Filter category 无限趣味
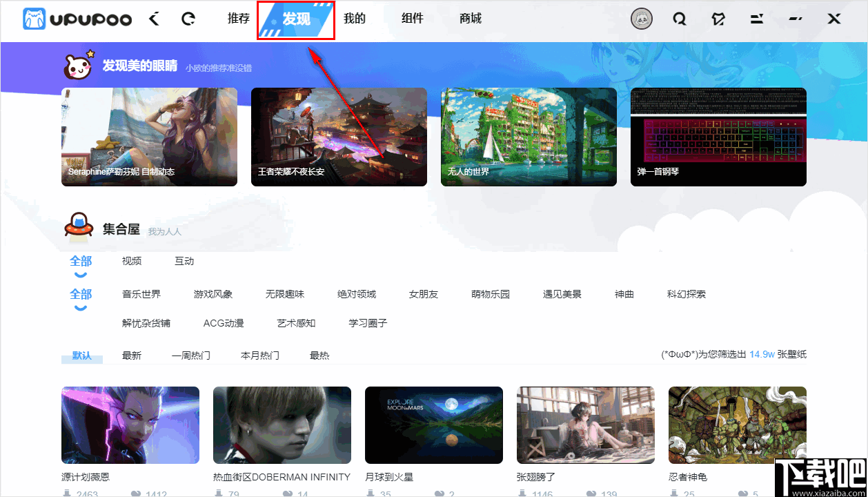 [x=285, y=294]
